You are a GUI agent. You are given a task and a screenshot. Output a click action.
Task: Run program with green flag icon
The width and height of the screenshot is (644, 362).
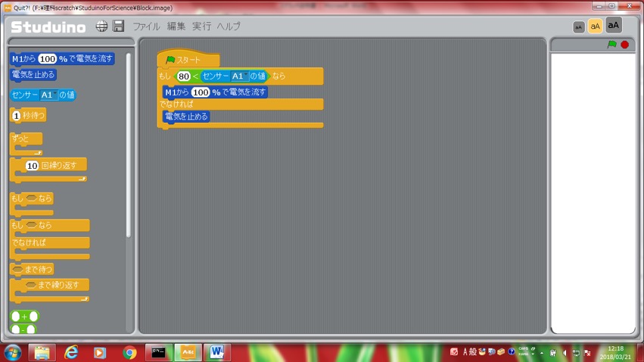point(612,45)
